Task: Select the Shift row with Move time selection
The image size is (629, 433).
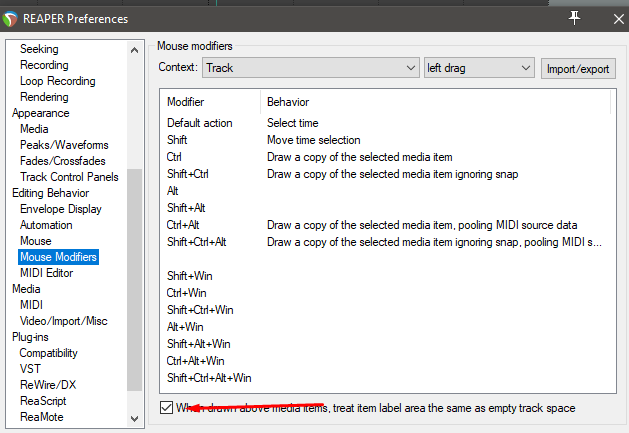Action: point(388,140)
